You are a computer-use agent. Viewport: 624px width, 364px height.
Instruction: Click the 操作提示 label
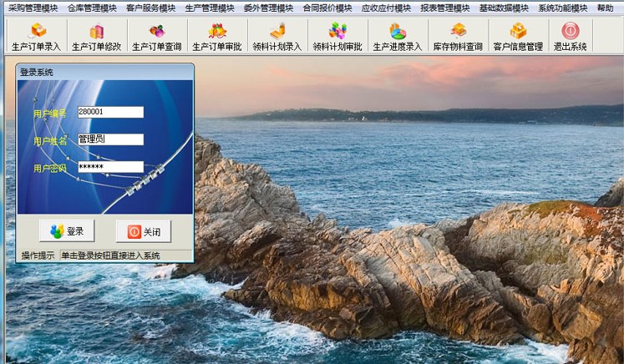(x=38, y=255)
